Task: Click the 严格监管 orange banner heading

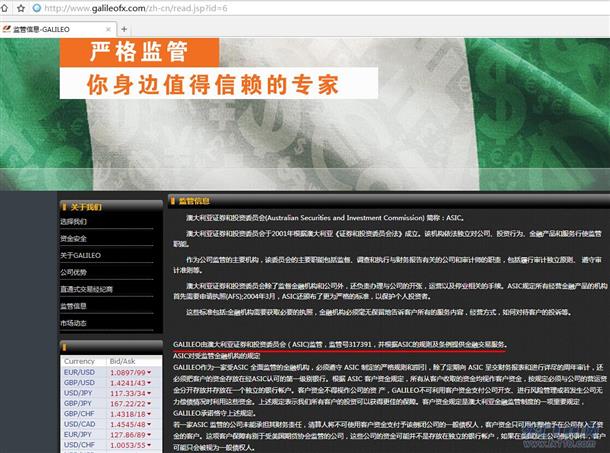Action: click(x=139, y=52)
